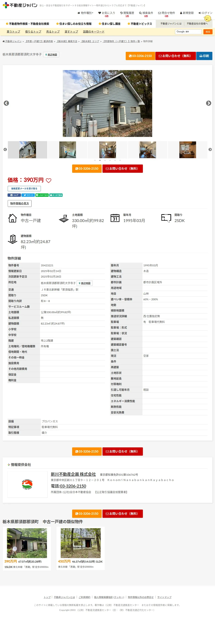Screen dimensions: 215x644
Task: Open the main house exterior photo
Action: point(107,103)
